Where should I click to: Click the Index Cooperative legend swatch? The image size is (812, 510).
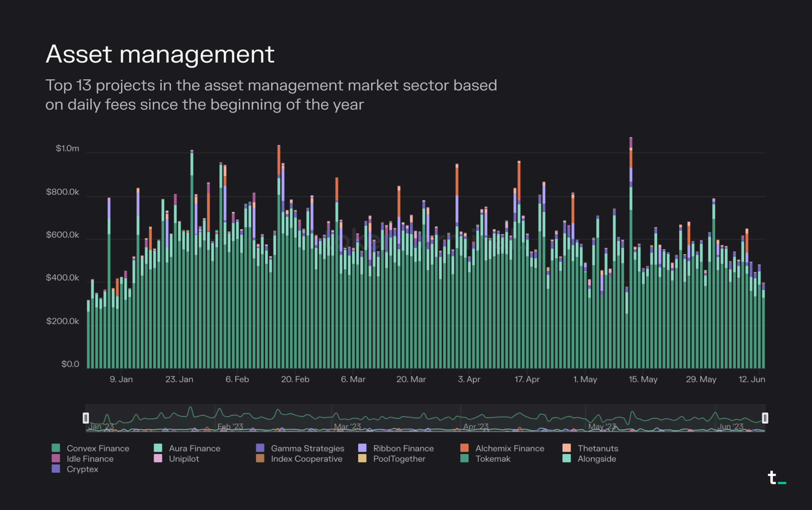coord(260,458)
